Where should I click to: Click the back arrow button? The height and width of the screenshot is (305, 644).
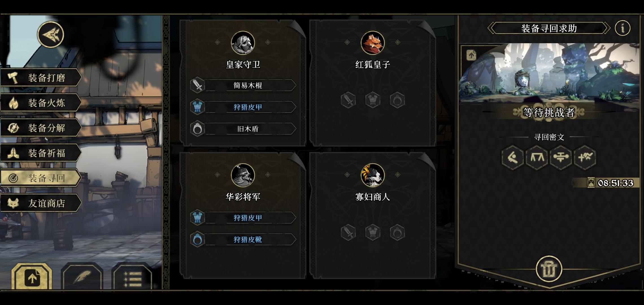(x=51, y=34)
